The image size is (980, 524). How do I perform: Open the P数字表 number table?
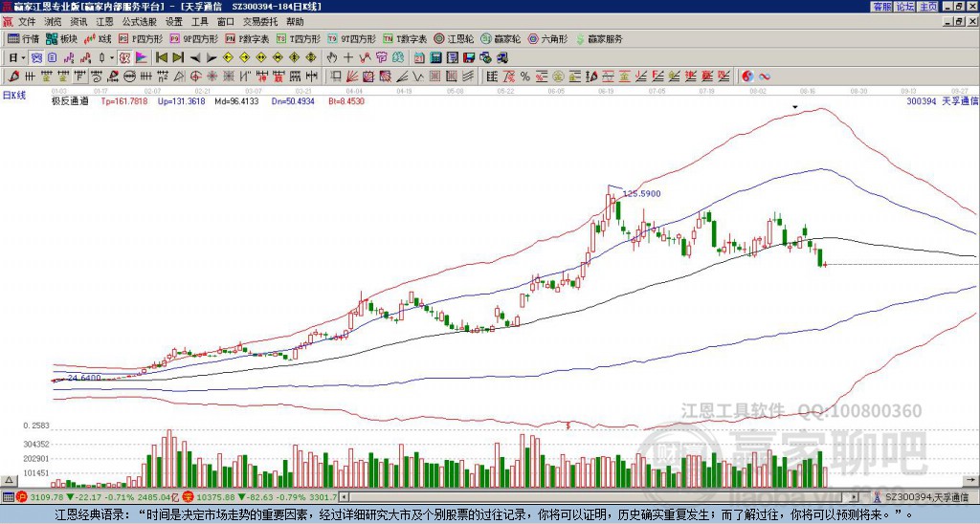pyautogui.click(x=247, y=38)
